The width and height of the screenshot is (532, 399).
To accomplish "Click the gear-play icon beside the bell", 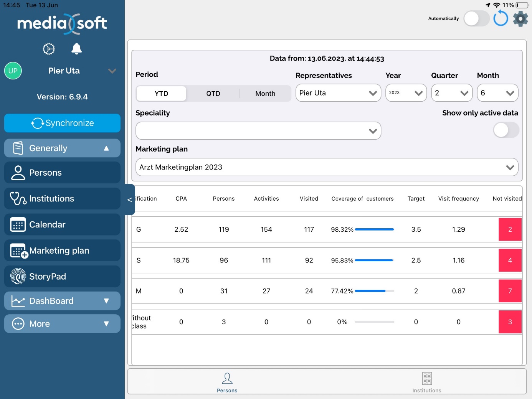I will coord(49,49).
